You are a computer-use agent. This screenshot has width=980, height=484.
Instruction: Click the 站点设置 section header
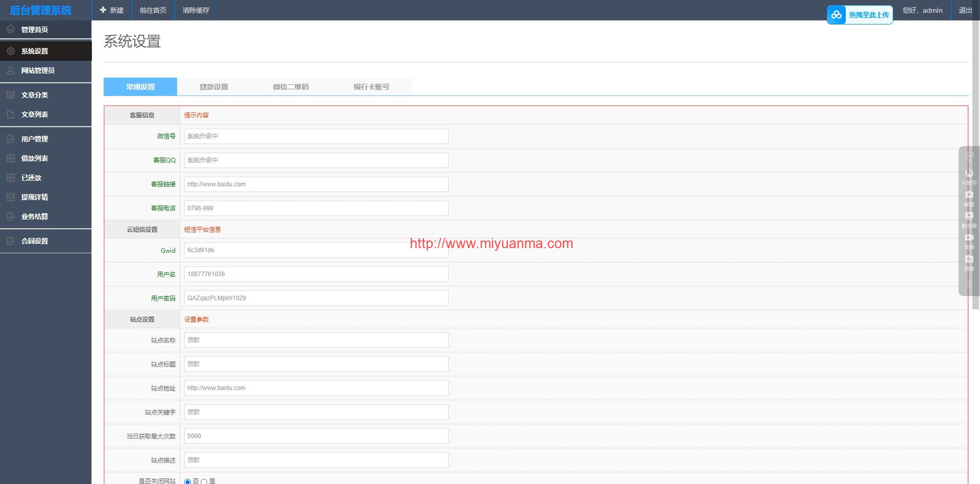[x=142, y=320]
